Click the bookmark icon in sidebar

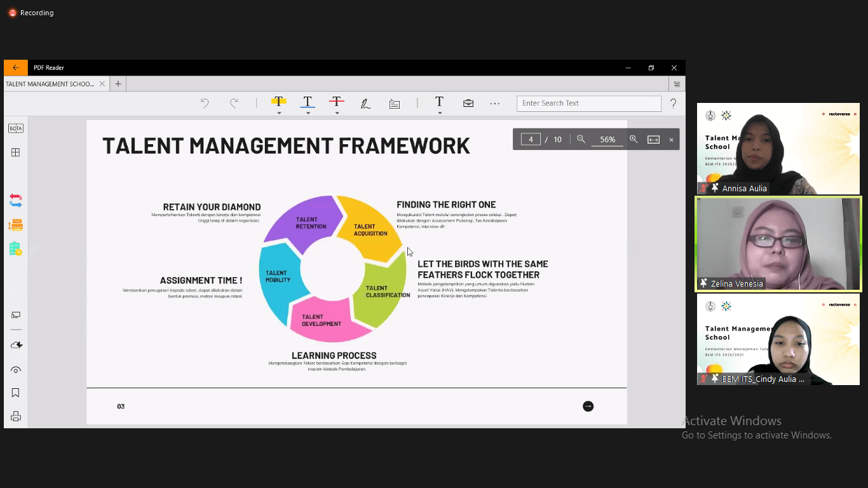coord(16,393)
